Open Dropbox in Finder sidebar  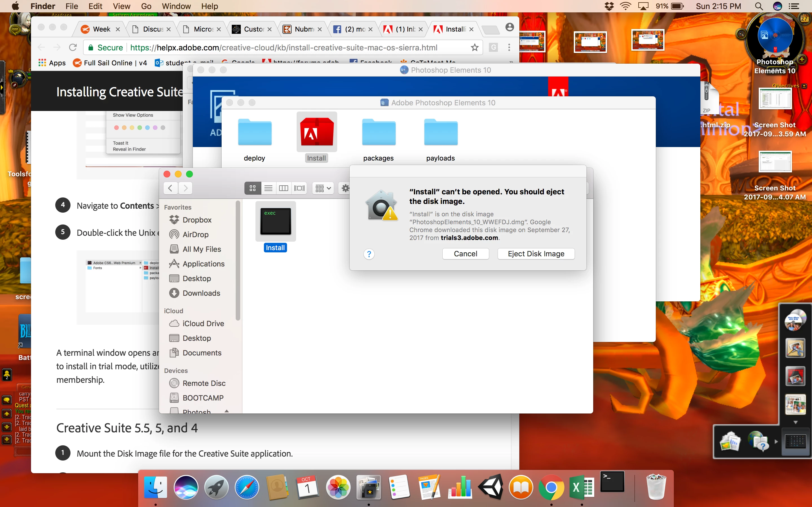[197, 220]
